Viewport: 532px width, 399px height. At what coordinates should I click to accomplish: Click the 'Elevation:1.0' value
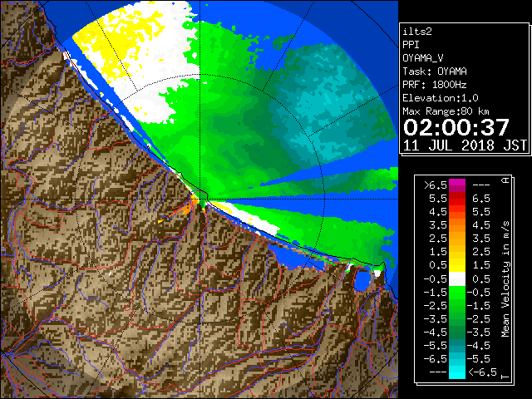click(441, 98)
